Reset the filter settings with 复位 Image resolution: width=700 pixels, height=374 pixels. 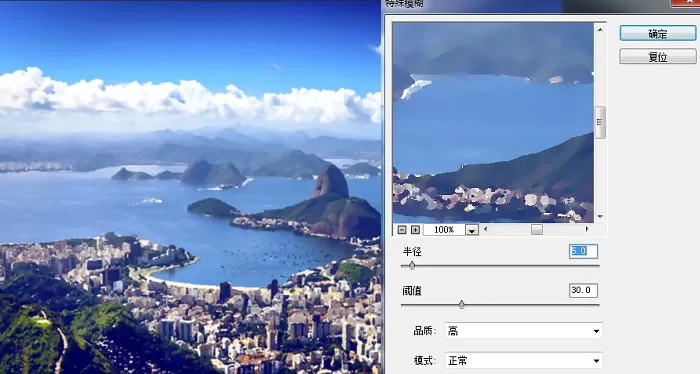pyautogui.click(x=658, y=57)
